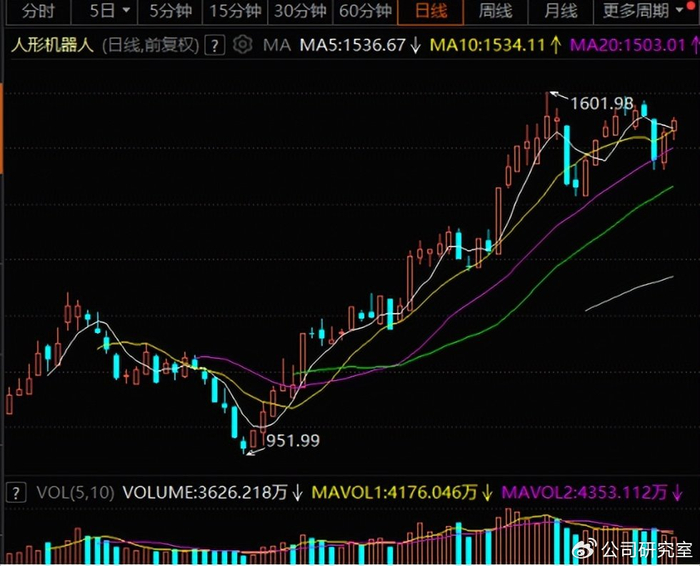Viewport: 700px width, 566px height.
Task: Open MA indicator settings gear
Action: point(243,45)
